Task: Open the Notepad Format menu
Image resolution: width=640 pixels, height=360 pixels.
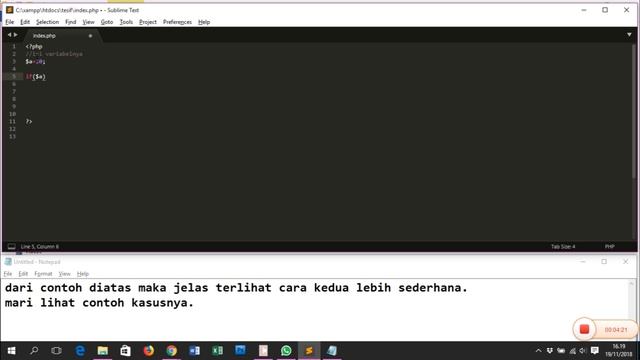Action: coord(43,274)
